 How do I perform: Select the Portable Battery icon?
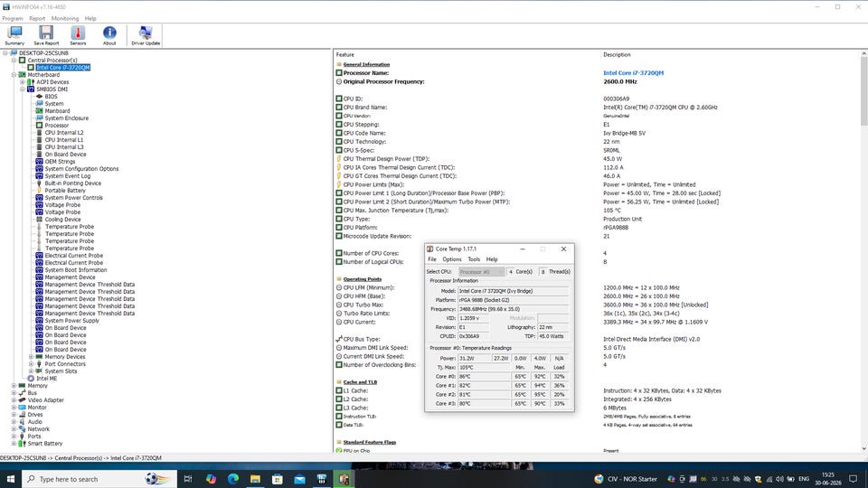[x=39, y=191]
